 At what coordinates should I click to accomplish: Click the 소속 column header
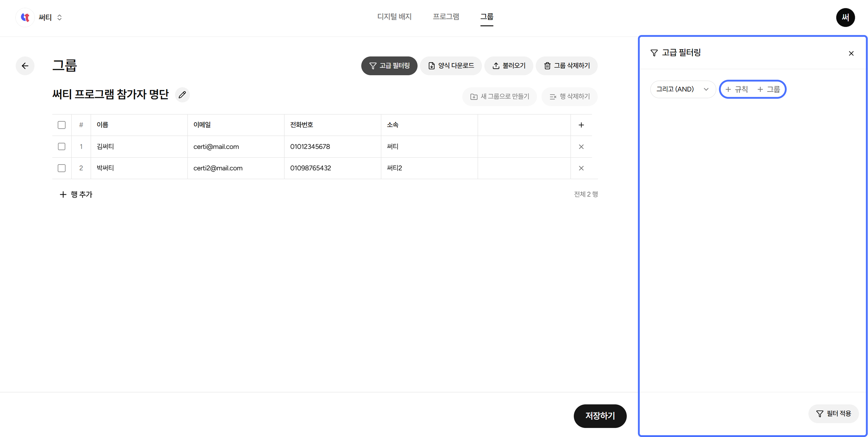pyautogui.click(x=429, y=125)
